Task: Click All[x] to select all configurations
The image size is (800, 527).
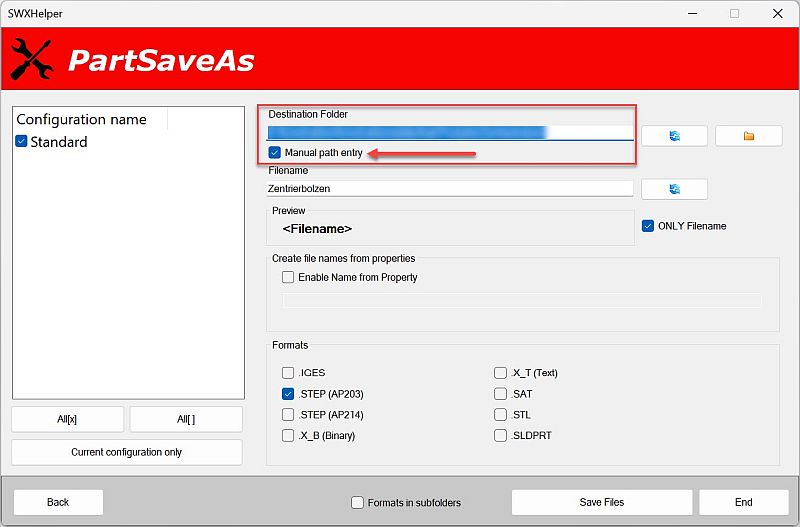Action: click(x=68, y=419)
